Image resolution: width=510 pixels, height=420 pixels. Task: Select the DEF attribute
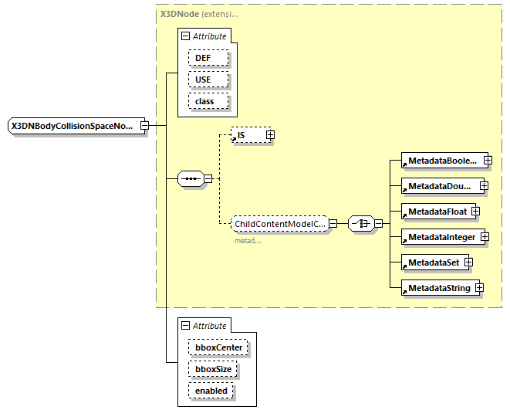click(x=203, y=59)
